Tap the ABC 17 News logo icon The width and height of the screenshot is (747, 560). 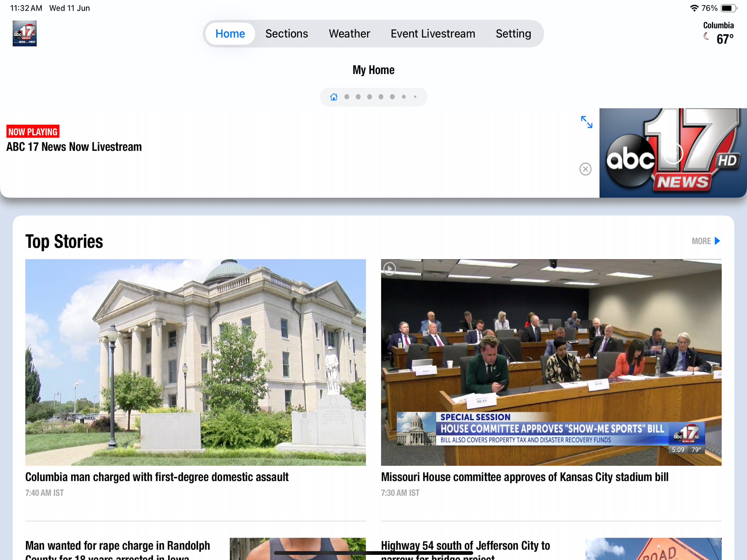pyautogui.click(x=25, y=33)
